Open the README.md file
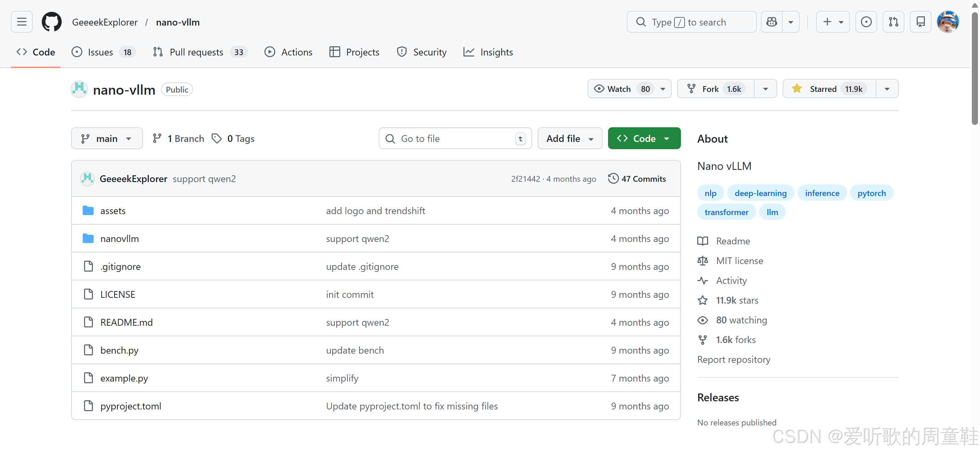This screenshot has width=980, height=453. (126, 322)
